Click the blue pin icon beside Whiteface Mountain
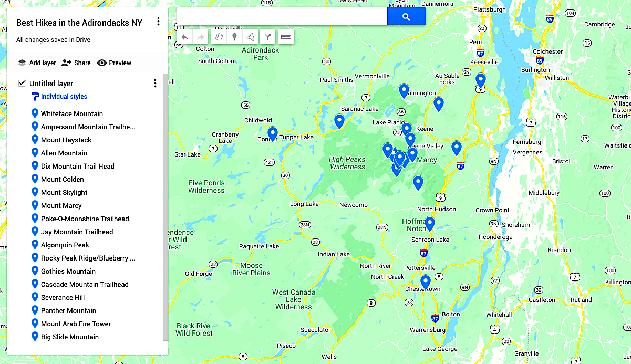 pos(35,113)
